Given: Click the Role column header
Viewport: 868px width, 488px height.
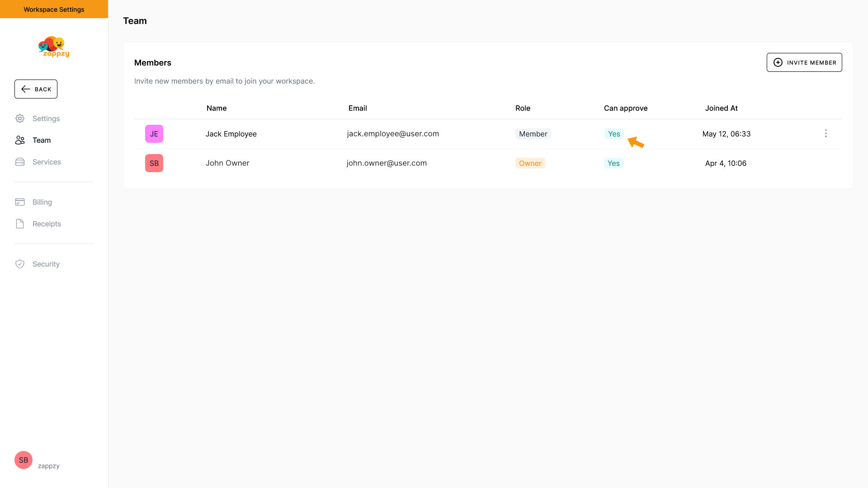Looking at the screenshot, I should [523, 108].
